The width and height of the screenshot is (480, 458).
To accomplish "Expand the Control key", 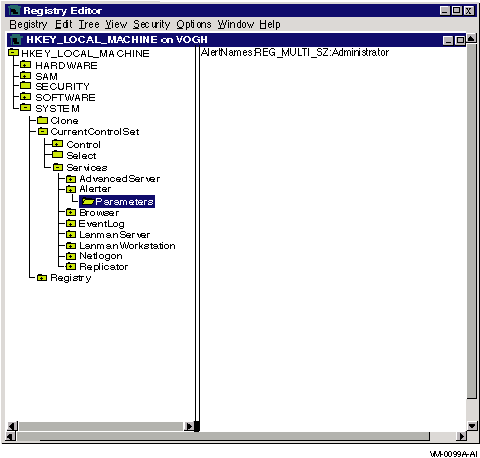I will pyautogui.click(x=57, y=144).
